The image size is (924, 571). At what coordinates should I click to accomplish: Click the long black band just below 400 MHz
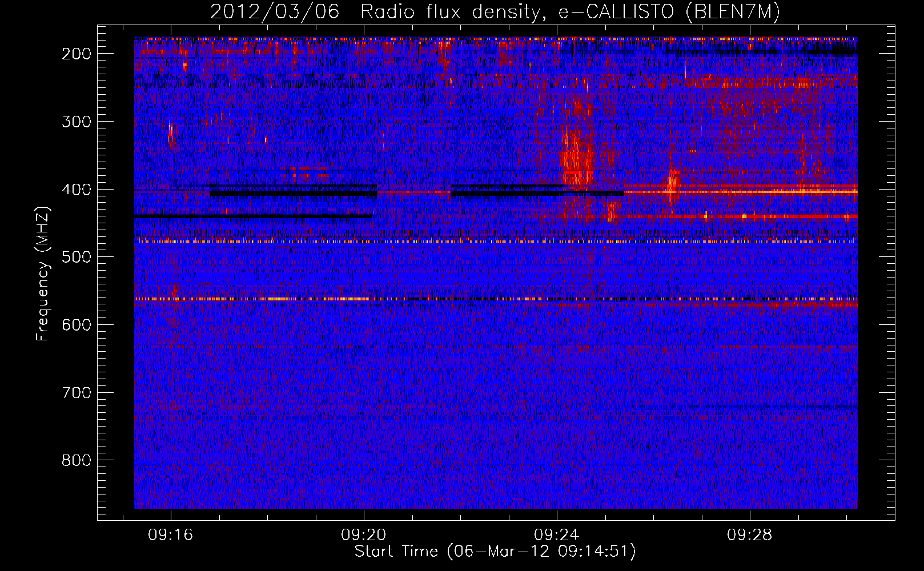pyautogui.click(x=293, y=194)
